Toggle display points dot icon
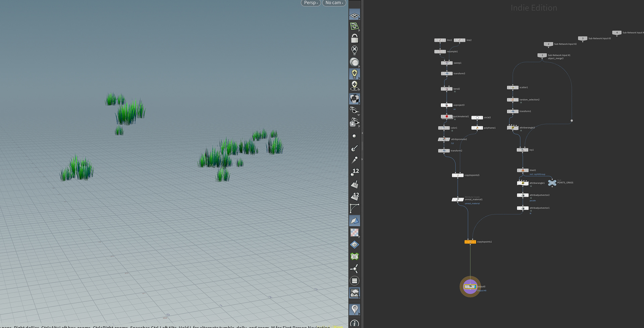 [x=354, y=136]
